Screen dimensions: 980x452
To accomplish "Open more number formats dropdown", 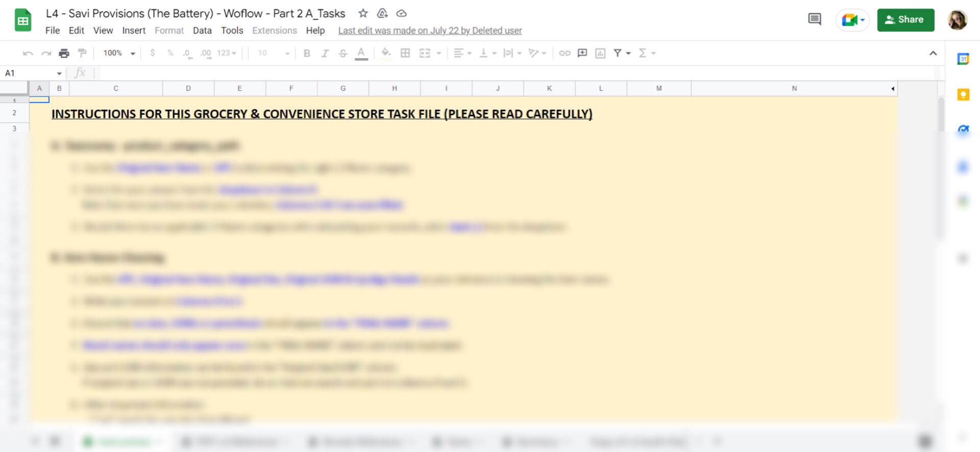I will click(227, 53).
